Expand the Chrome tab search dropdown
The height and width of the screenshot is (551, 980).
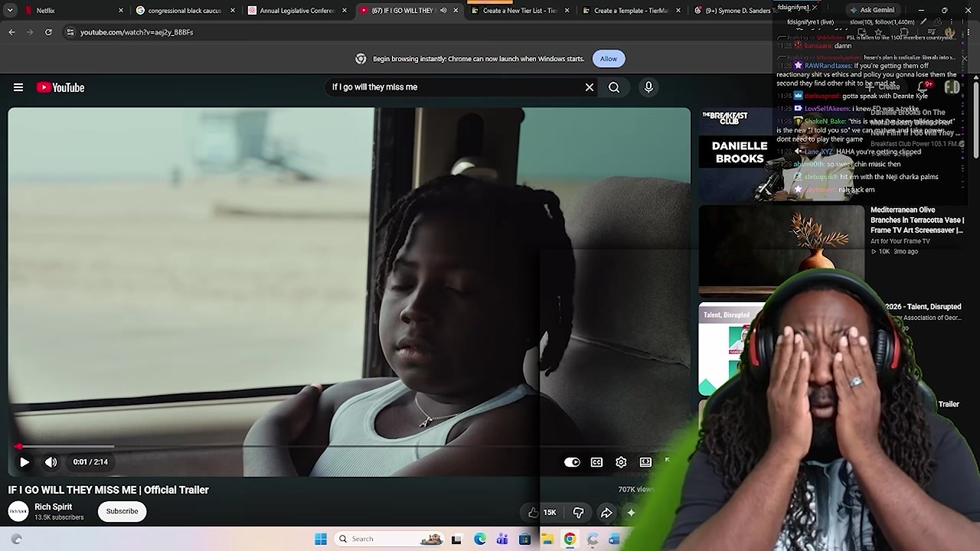click(x=10, y=11)
